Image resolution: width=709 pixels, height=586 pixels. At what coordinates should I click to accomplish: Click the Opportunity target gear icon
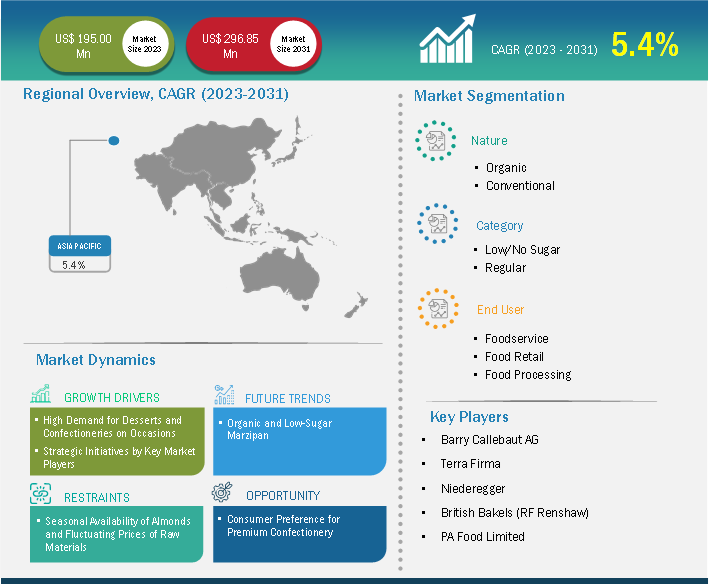coord(222,492)
